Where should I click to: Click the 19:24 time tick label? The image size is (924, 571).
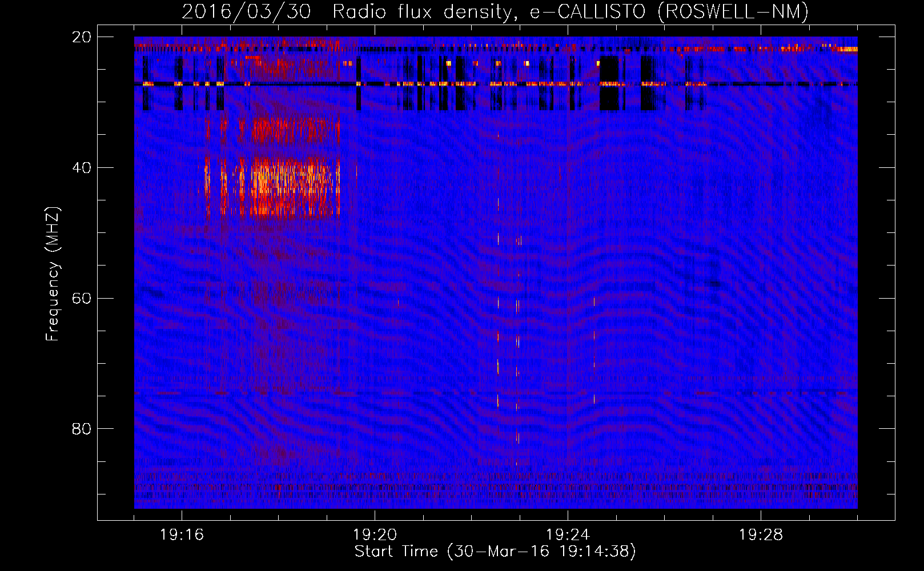(x=568, y=534)
